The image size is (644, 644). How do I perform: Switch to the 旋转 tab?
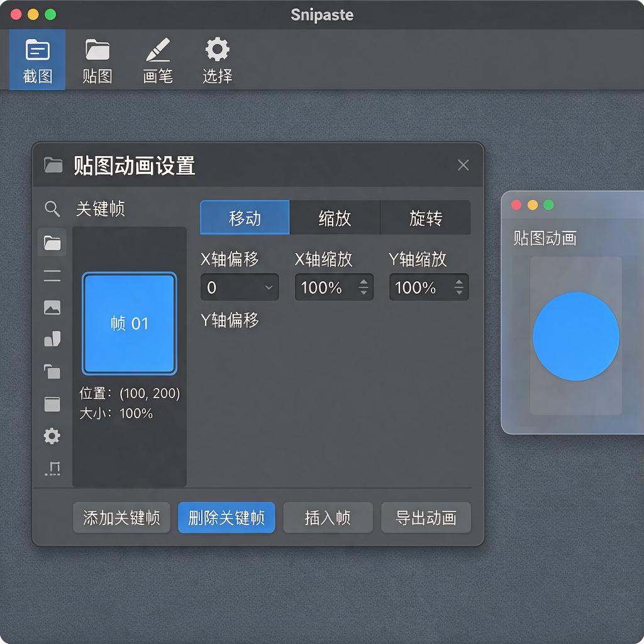coord(426,218)
